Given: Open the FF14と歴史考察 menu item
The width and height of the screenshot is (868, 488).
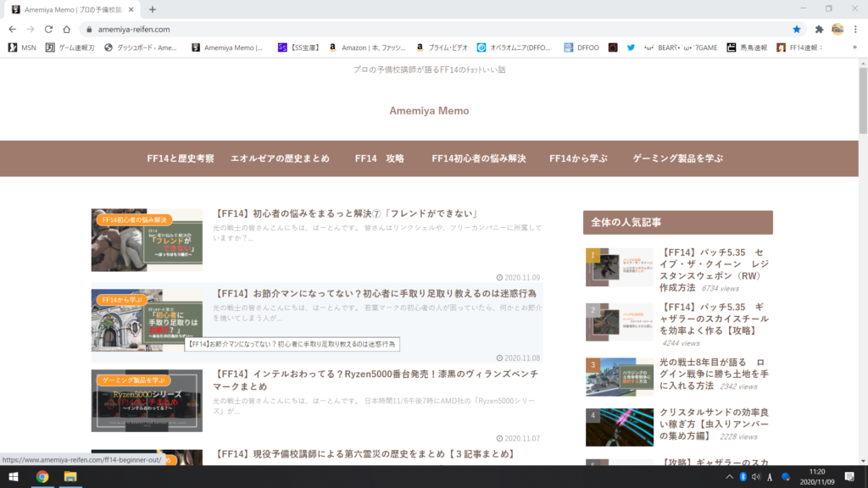Looking at the screenshot, I should tap(180, 158).
